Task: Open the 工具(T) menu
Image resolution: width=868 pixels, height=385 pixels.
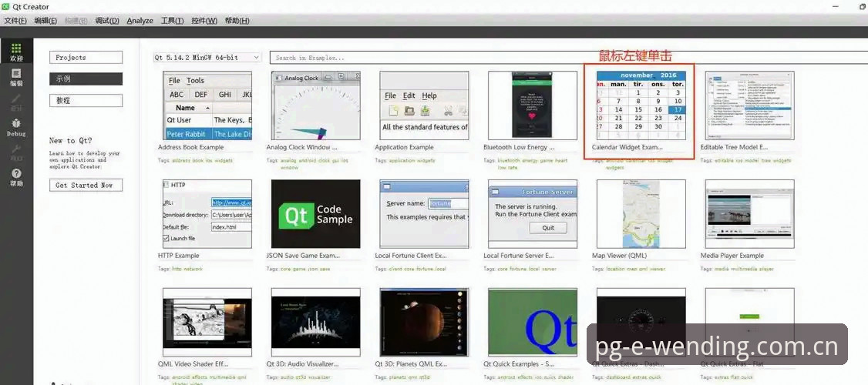Action: (172, 21)
